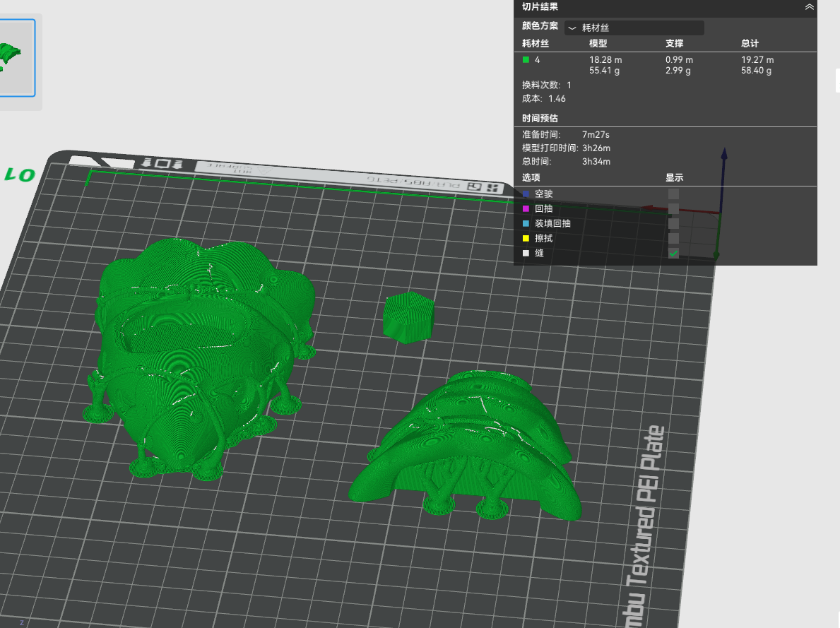This screenshot has width=840, height=628.
Task: Toggle the 装填回抽 display checkbox
Action: pos(673,223)
